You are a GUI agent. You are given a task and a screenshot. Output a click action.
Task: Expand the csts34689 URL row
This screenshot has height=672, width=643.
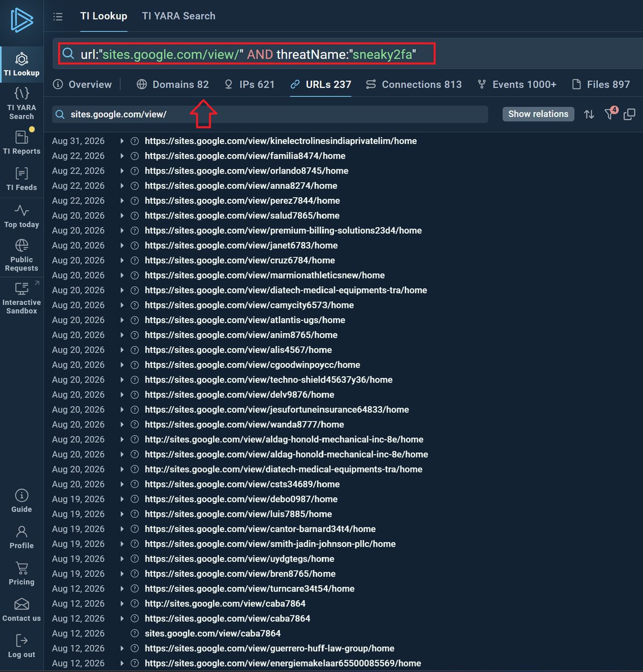[122, 484]
